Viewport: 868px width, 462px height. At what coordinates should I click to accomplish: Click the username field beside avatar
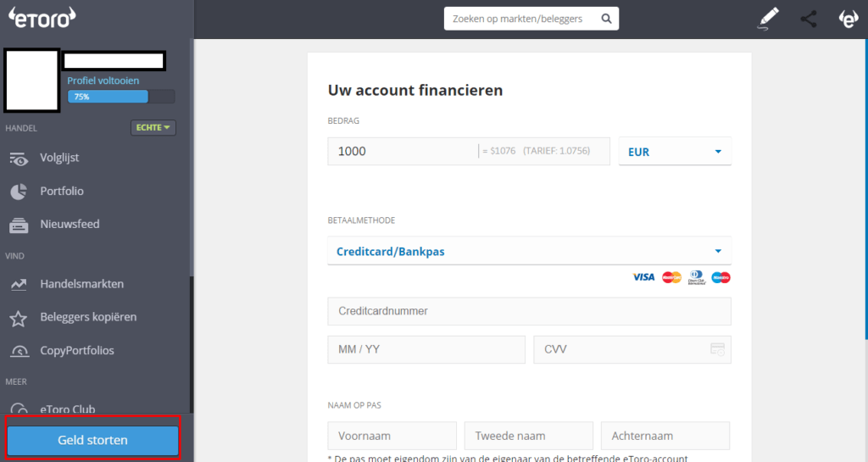114,61
